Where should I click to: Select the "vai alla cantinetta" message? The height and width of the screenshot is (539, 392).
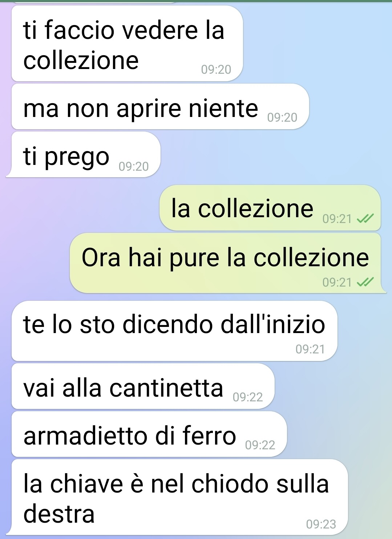tap(143, 386)
